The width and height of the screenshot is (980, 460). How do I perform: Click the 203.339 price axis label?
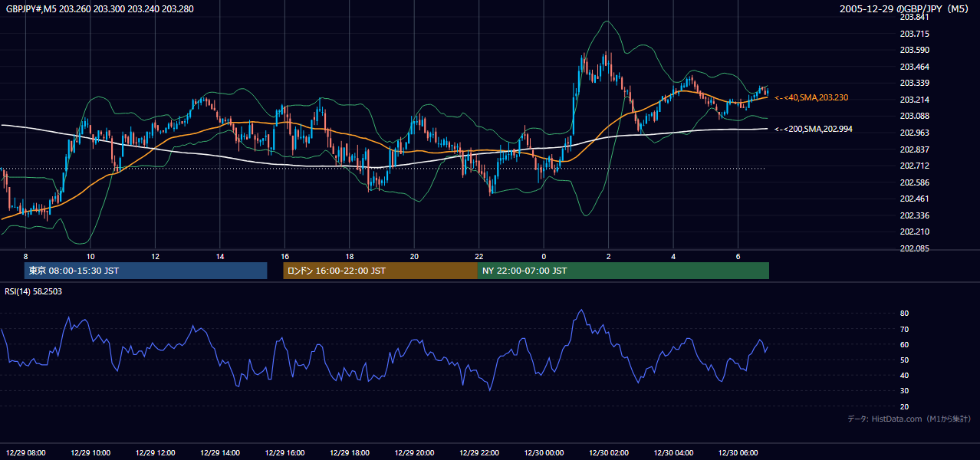(x=914, y=83)
